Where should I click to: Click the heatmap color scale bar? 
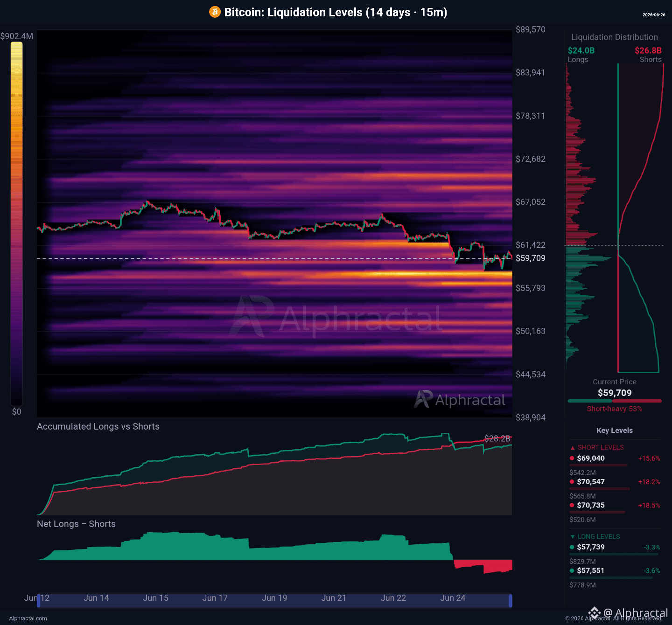coord(17,224)
